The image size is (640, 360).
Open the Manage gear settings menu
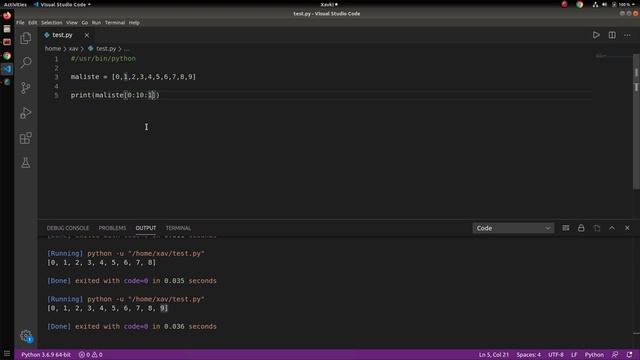[26, 336]
